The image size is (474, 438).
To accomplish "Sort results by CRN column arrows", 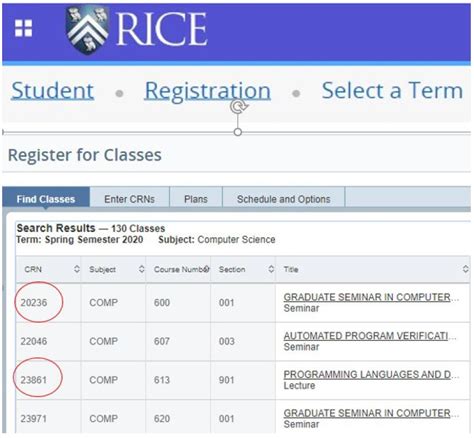I will tap(77, 269).
